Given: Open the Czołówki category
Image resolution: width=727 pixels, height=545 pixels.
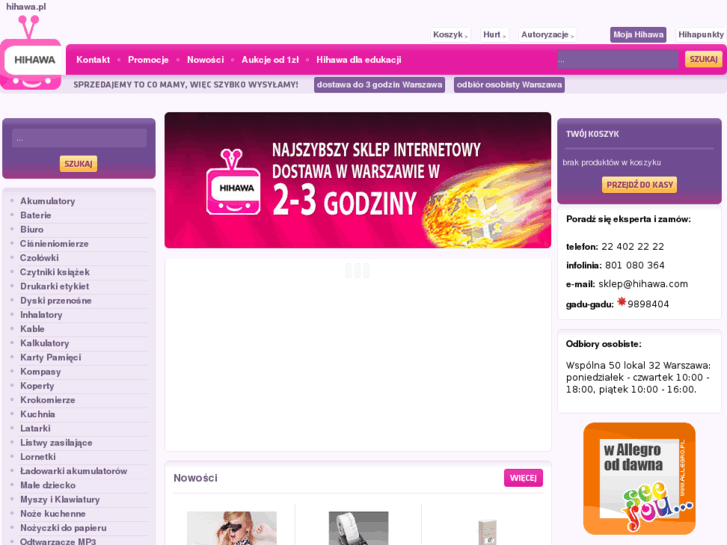Looking at the screenshot, I should [39, 258].
